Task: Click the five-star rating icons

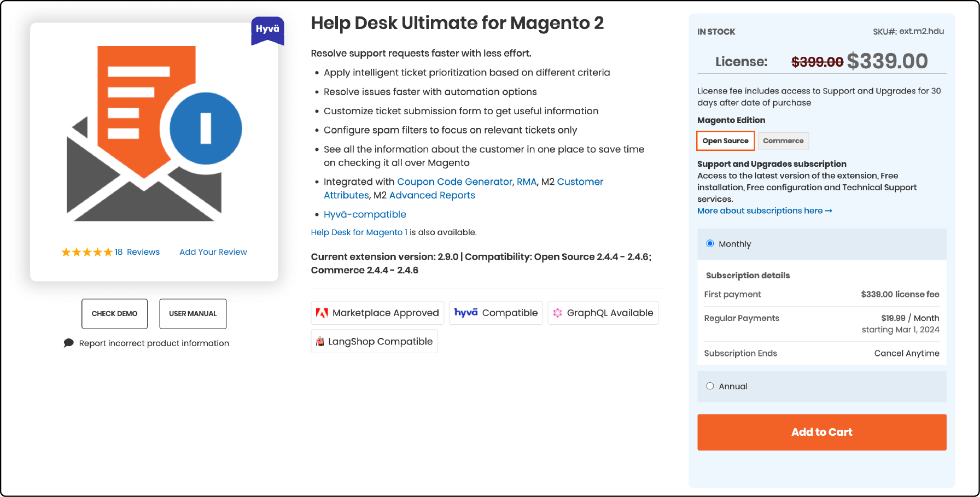Action: tap(86, 252)
